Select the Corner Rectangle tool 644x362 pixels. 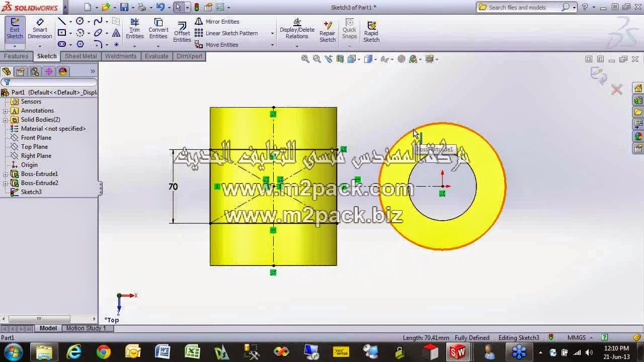[62, 33]
